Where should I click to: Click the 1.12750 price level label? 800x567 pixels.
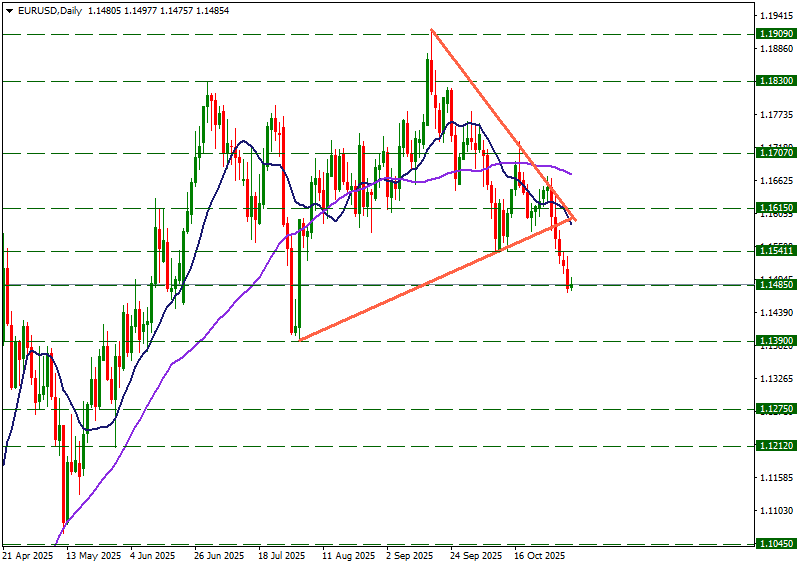(x=776, y=409)
